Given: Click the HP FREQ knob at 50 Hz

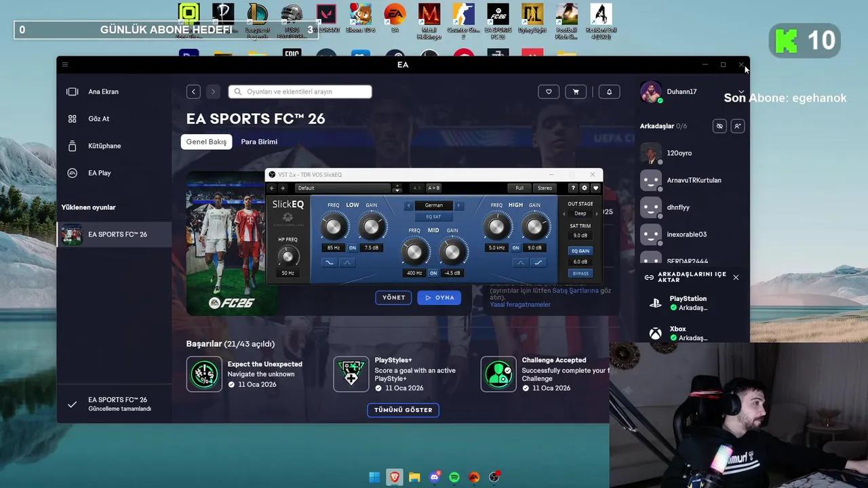Looking at the screenshot, I should tap(288, 257).
